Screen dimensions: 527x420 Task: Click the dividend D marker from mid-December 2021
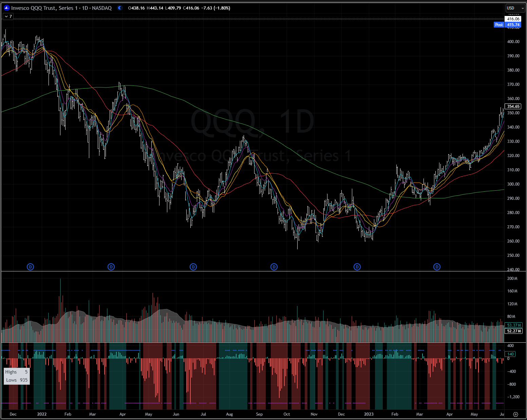(31, 267)
